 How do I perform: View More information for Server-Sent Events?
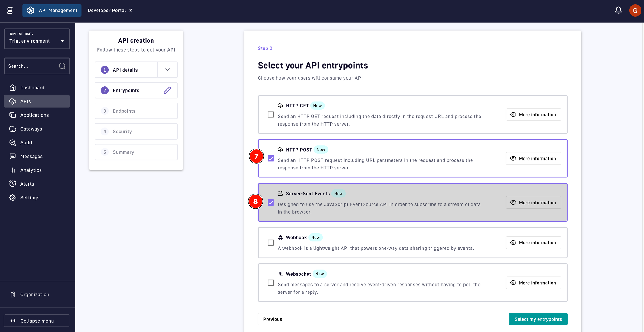click(533, 203)
